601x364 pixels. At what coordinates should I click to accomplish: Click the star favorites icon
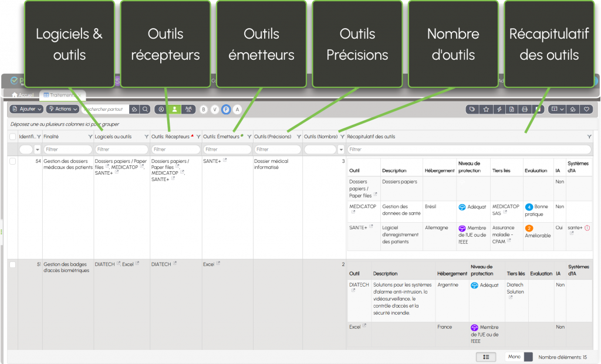pos(486,109)
